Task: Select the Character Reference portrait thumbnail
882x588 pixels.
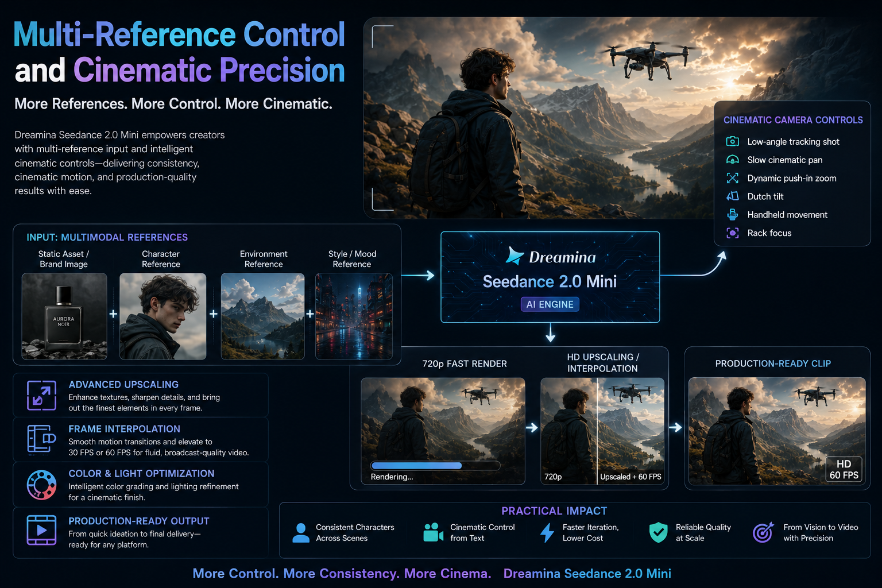Action: click(163, 316)
